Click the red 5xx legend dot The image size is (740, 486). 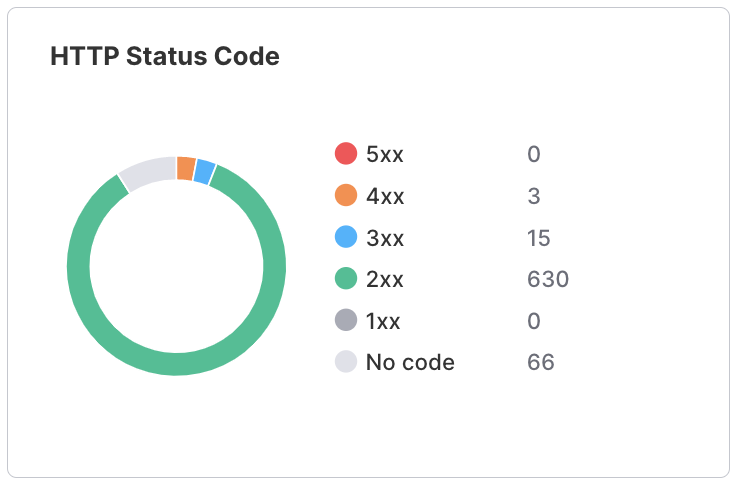tap(345, 153)
